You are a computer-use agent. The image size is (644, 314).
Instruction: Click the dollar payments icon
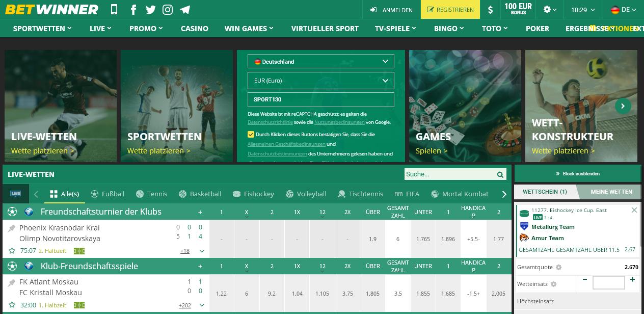[490, 10]
